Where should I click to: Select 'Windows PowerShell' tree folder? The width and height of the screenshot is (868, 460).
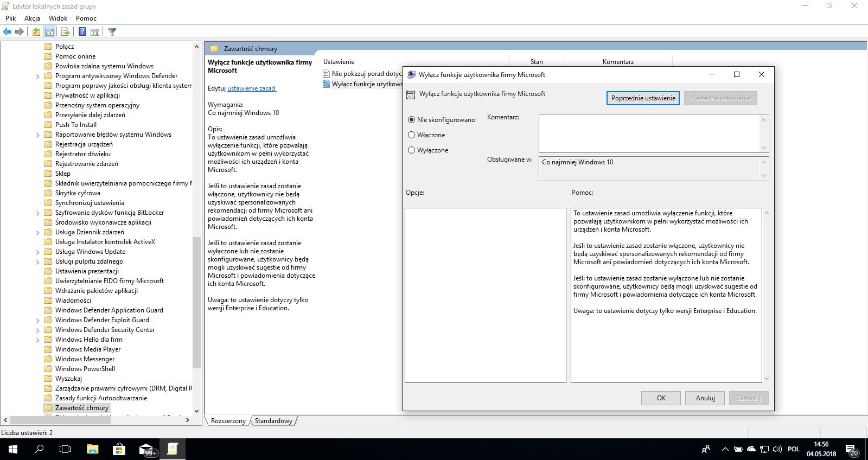click(85, 369)
